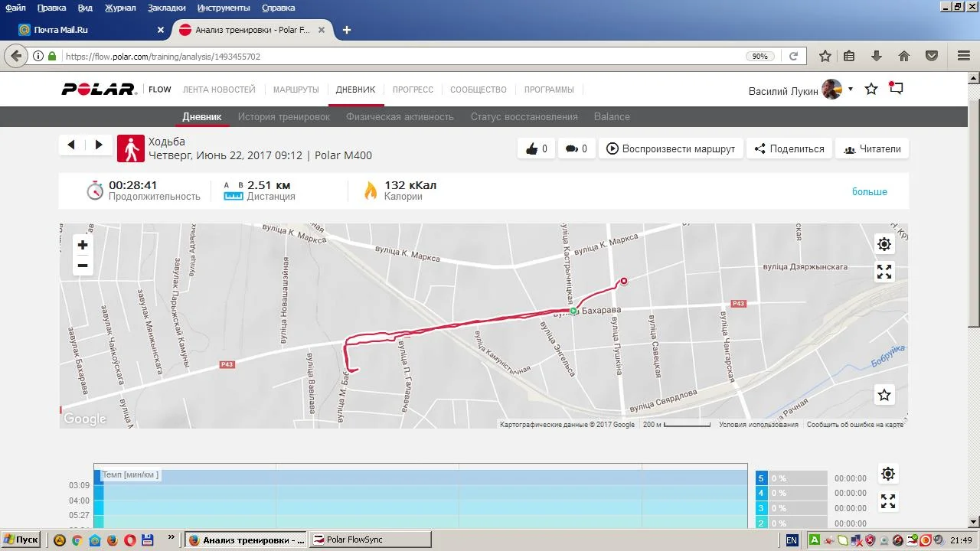This screenshot has width=980, height=551.
Task: Switch to the Почта Mail.Ru browser tab
Action: [x=87, y=30]
